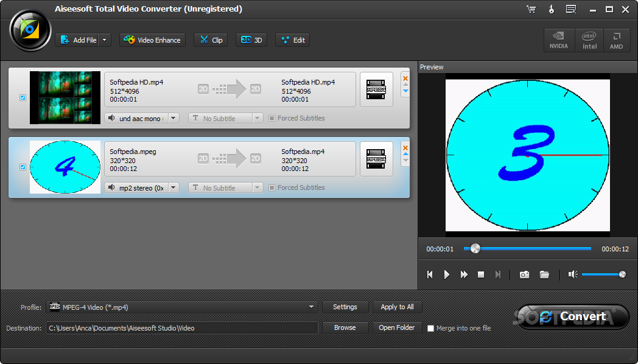Toggle Intel acceleration icon

coord(589,40)
